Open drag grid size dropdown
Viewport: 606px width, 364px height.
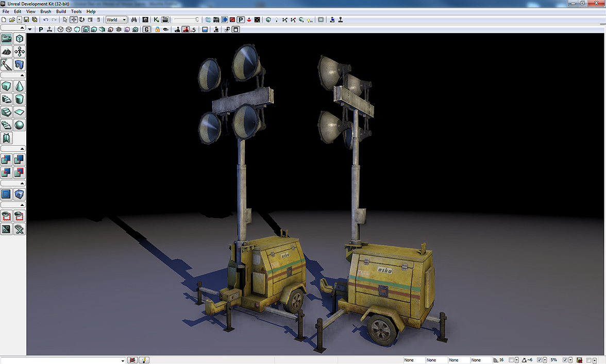coord(517,360)
